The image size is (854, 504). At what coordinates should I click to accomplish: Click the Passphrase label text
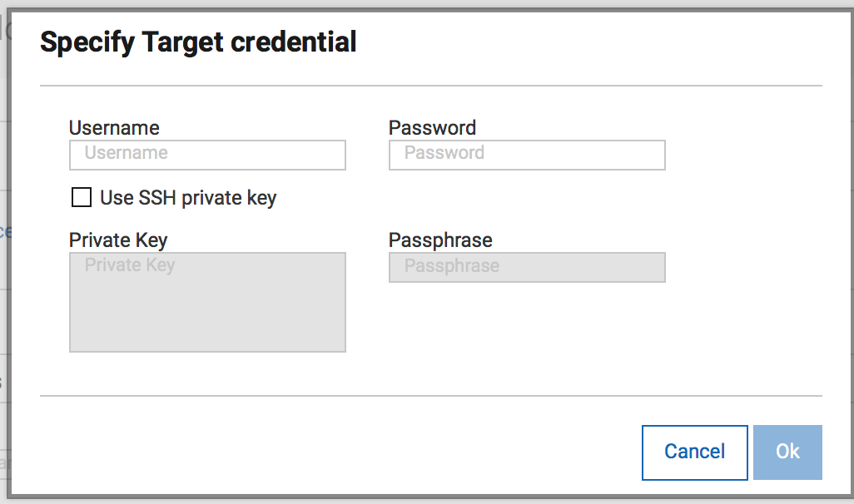coord(440,240)
